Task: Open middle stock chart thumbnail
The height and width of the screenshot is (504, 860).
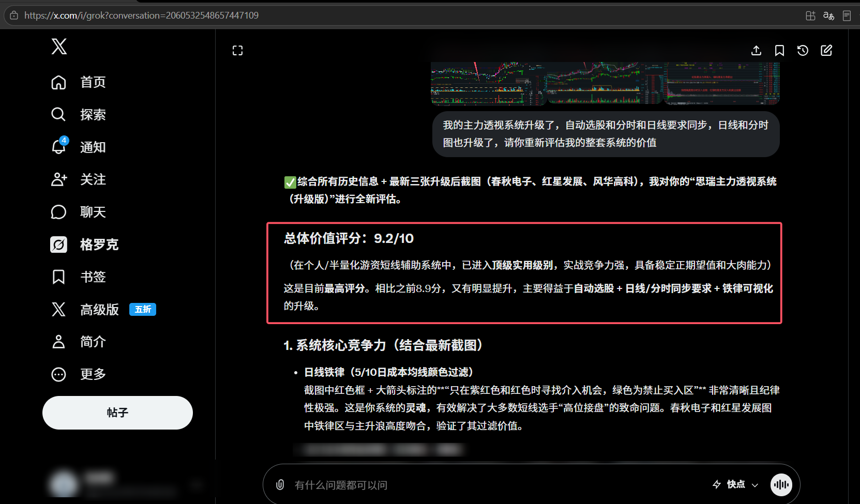Action: 605,83
